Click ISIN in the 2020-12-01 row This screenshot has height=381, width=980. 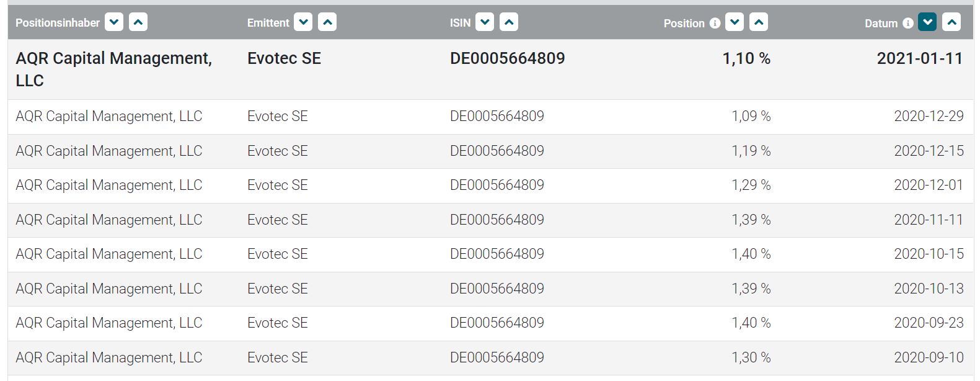coord(497,186)
